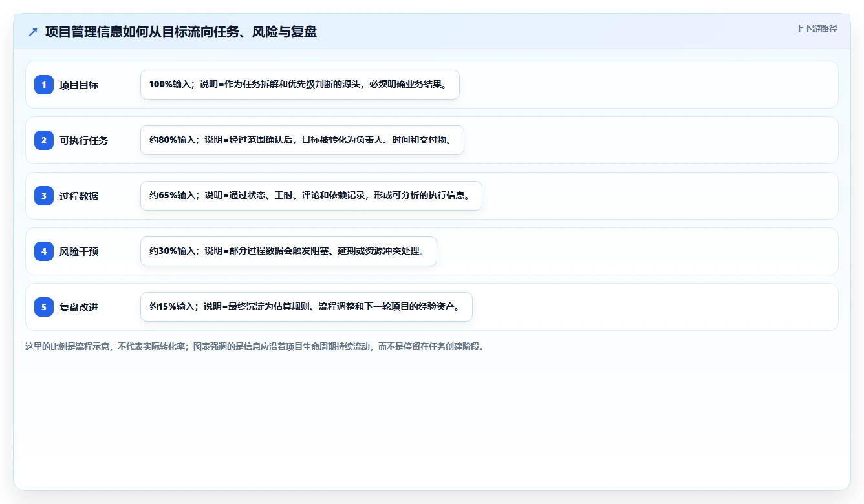Click the 约80%输入 description box
This screenshot has height=504, width=864.
point(302,140)
